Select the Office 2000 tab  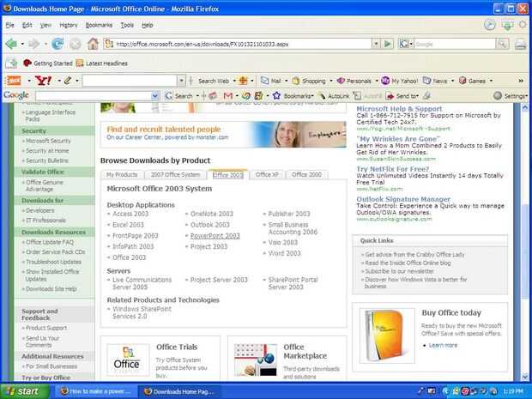click(x=306, y=174)
